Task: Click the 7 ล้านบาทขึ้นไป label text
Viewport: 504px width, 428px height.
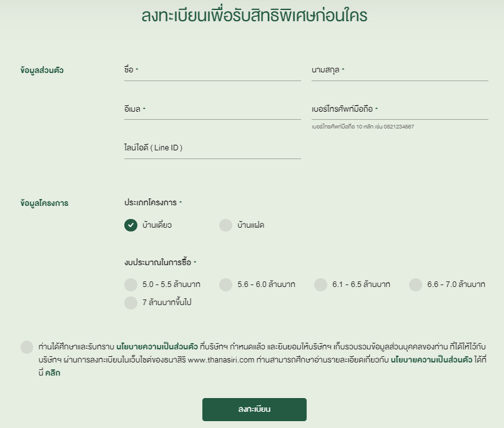Action: [x=167, y=303]
